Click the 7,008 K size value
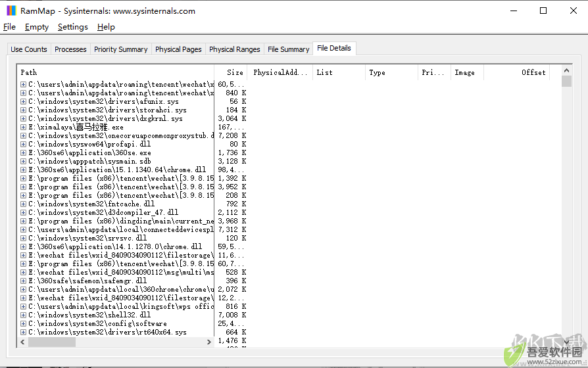Screen dimensions: 588x368 tap(232, 315)
